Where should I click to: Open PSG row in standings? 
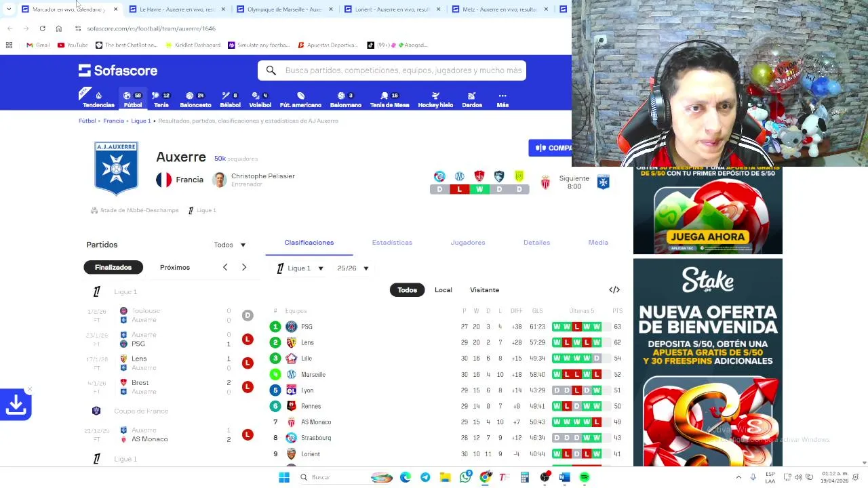[446, 327]
